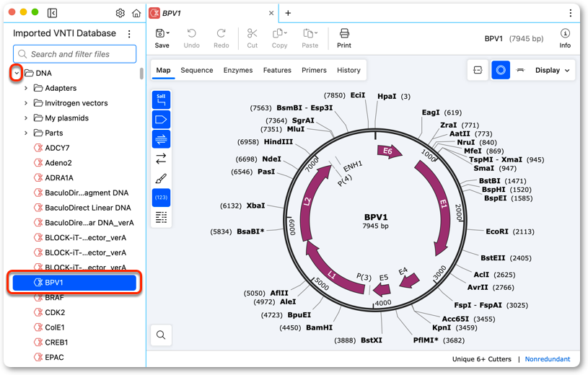
Task: Open the Features tab
Action: [277, 70]
